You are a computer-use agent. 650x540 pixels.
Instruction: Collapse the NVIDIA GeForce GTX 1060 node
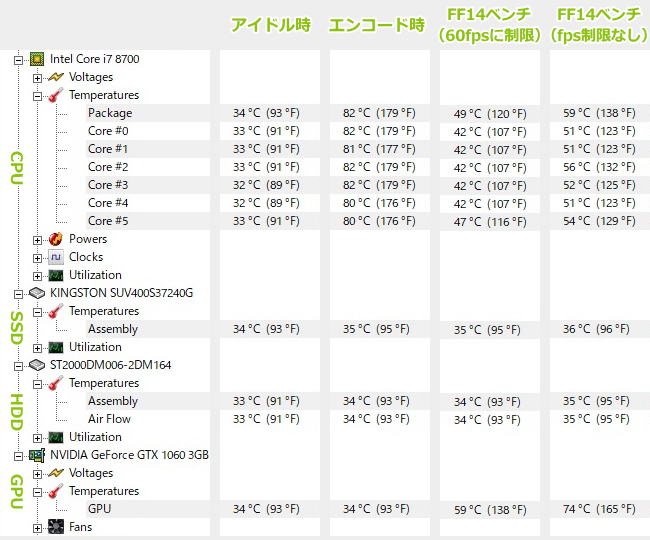(x=18, y=456)
